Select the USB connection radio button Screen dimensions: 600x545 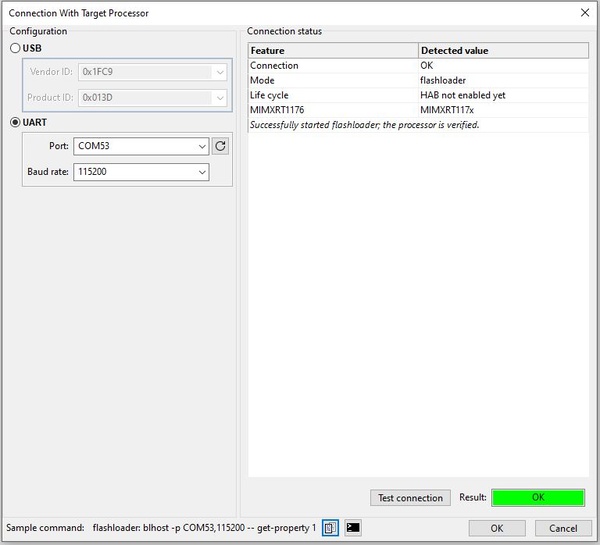click(x=15, y=48)
